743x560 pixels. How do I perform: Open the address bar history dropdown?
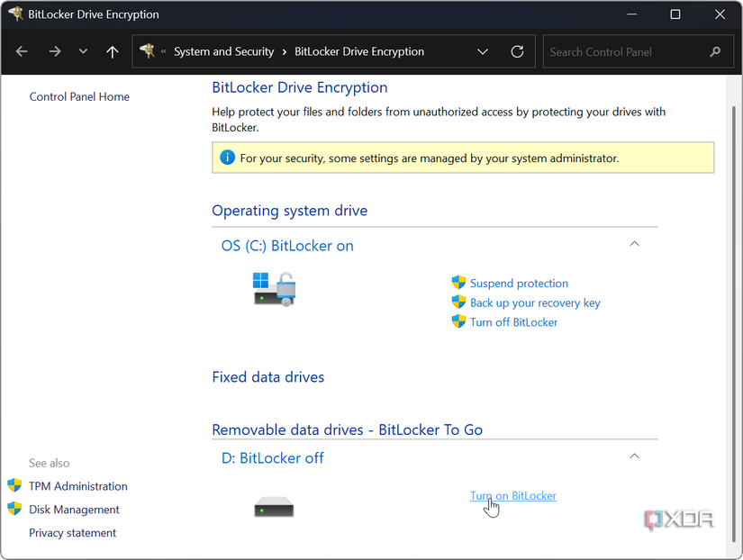pyautogui.click(x=483, y=51)
